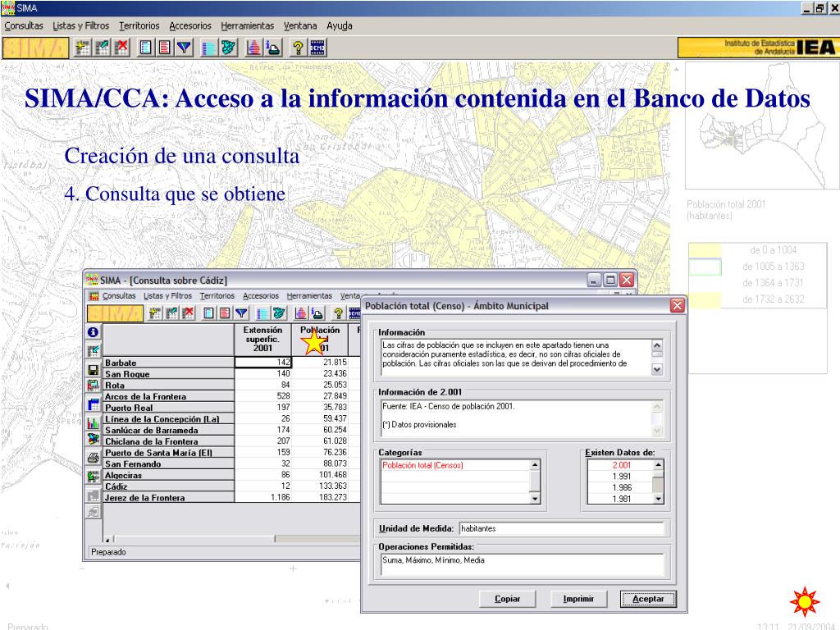840x630 pixels.
Task: Click the yellow legend swatch de 0 a 1004
Action: click(x=705, y=250)
